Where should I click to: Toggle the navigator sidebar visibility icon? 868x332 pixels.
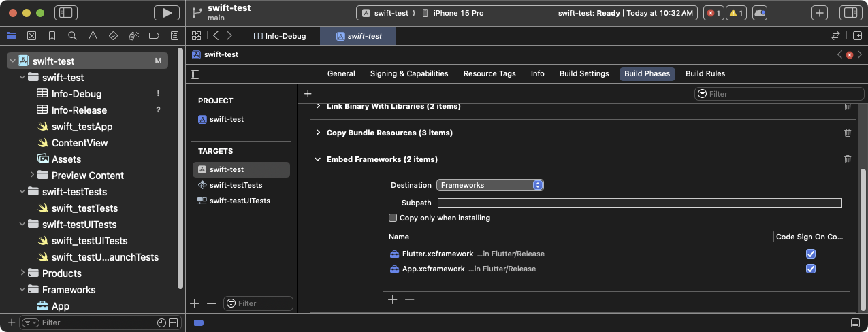65,13
